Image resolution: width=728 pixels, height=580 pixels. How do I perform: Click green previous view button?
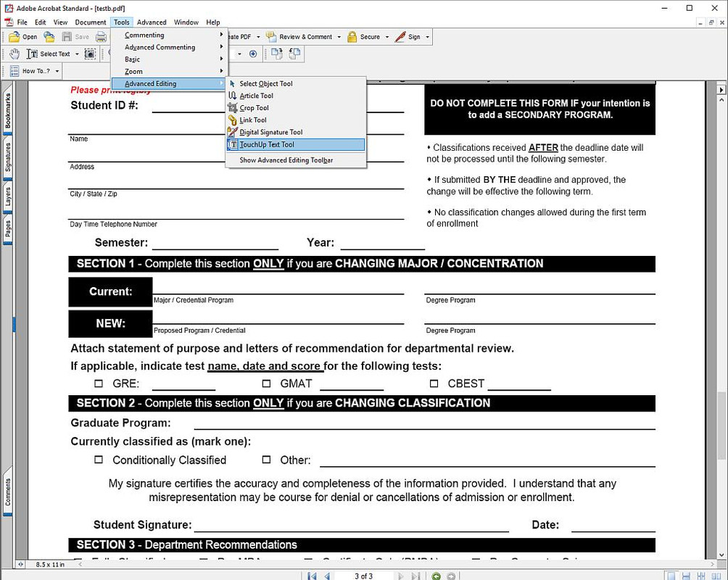[x=436, y=576]
